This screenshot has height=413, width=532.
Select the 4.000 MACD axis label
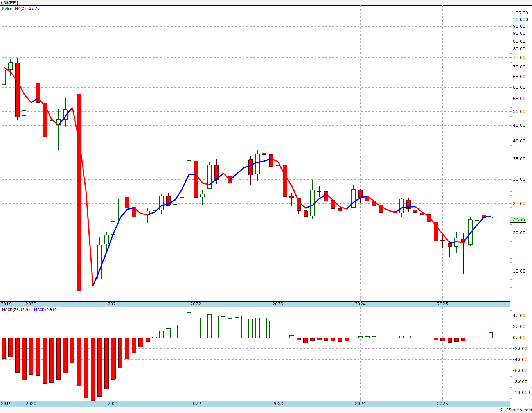[x=519, y=316]
